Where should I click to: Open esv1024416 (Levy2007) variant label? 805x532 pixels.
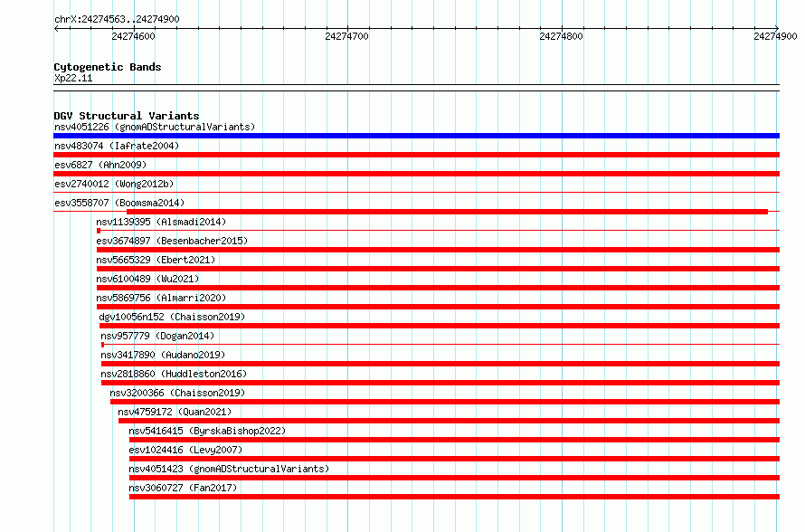[x=185, y=450]
